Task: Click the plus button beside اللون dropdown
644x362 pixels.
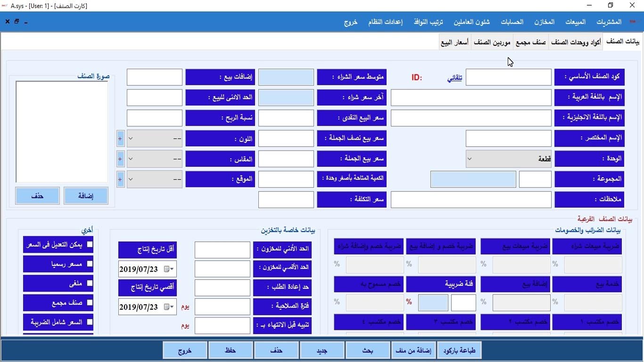Action: pos(120,139)
